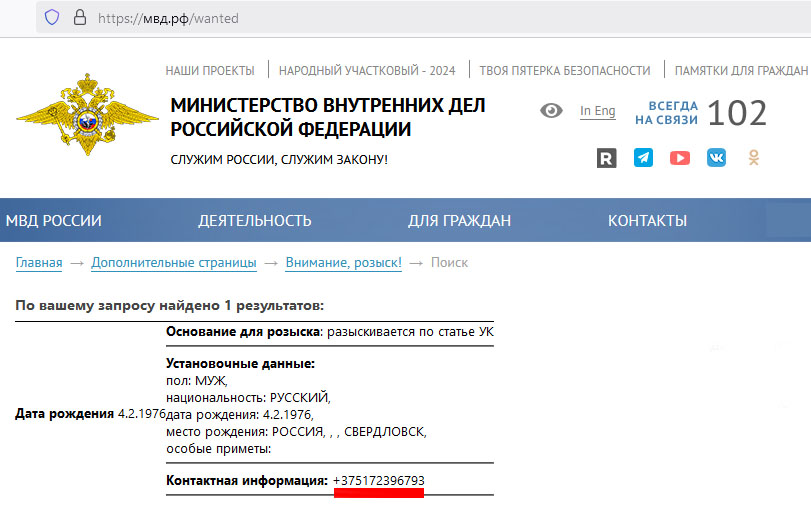Click the 102 emergency number

(737, 113)
